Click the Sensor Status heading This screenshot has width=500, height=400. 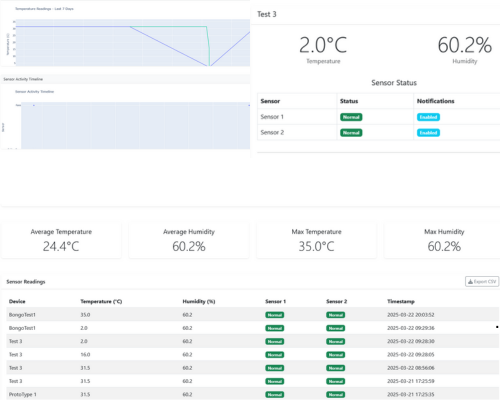[x=394, y=83]
